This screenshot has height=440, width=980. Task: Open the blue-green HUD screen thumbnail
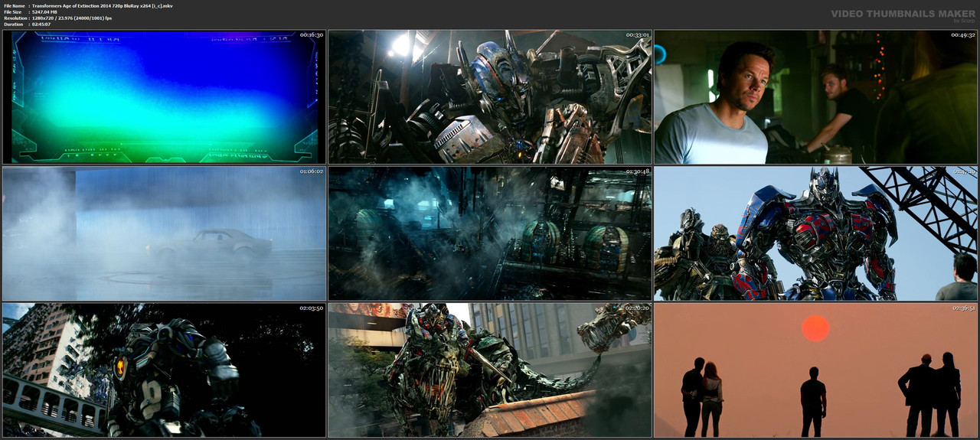click(x=164, y=96)
